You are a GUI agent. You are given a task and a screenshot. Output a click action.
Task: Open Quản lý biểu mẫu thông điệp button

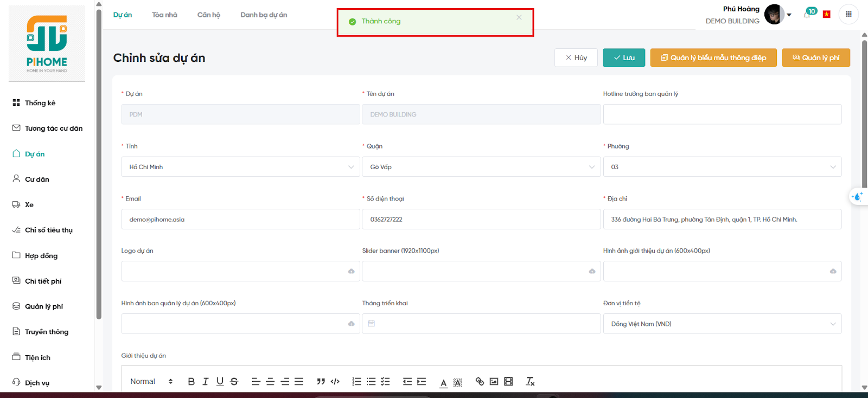tap(713, 58)
